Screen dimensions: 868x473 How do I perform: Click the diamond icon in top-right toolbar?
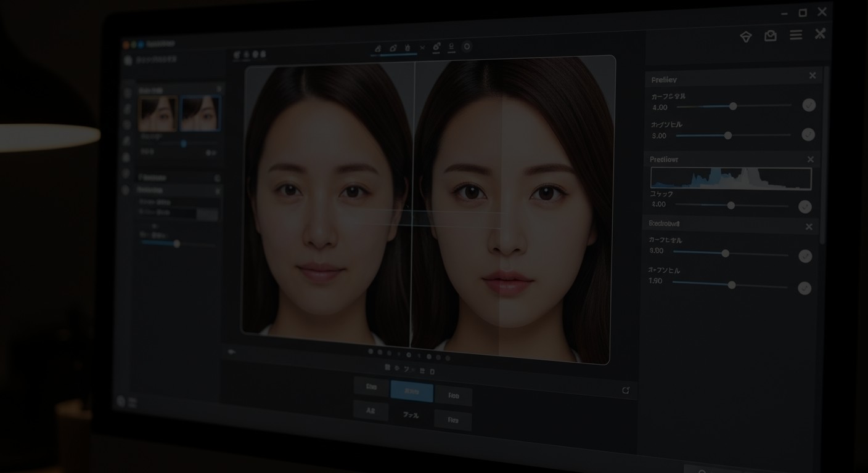click(x=746, y=36)
